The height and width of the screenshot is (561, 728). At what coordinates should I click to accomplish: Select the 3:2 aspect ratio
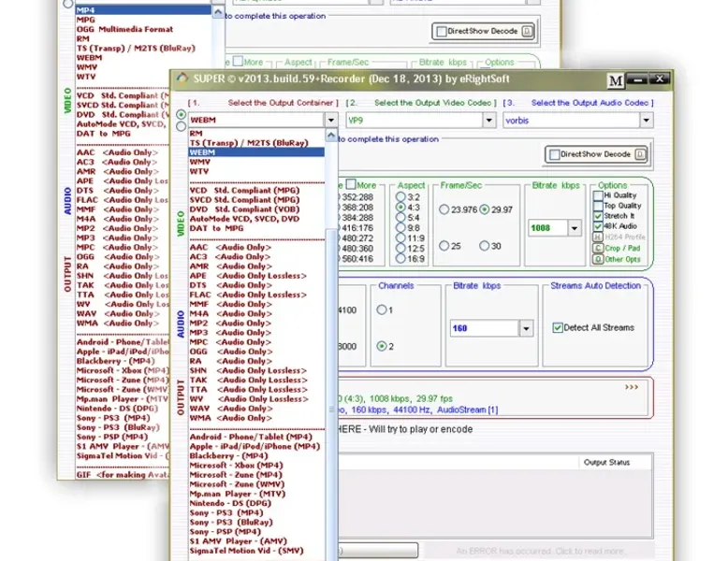click(x=400, y=196)
